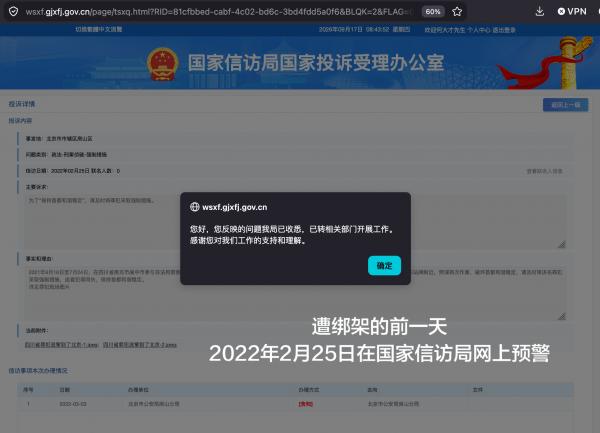Grab the resize handle of 主要诉求 text area
Image resolution: width=600 pixels, height=433 pixels.
pyautogui.click(x=561, y=244)
